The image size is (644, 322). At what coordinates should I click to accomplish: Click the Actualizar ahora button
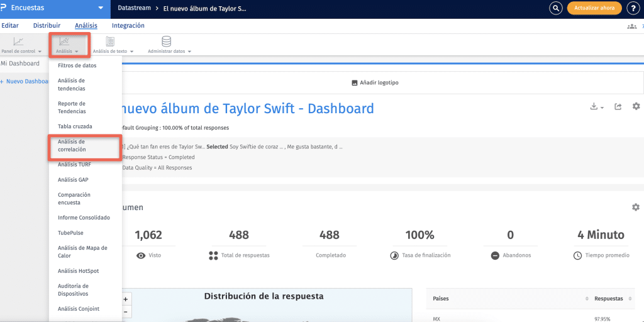pos(594,8)
